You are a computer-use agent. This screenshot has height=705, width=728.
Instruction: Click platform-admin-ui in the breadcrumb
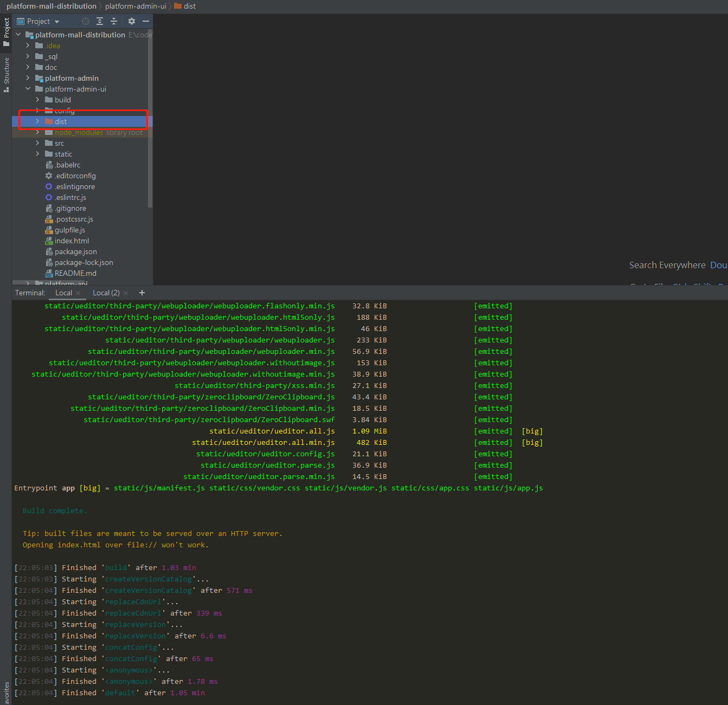pos(136,6)
